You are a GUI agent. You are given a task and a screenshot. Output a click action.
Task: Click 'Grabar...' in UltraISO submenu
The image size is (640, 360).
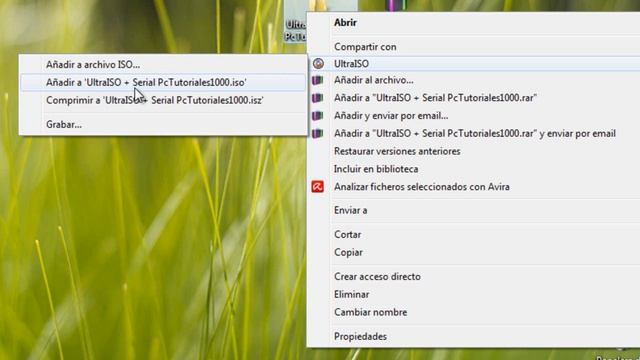click(163, 124)
